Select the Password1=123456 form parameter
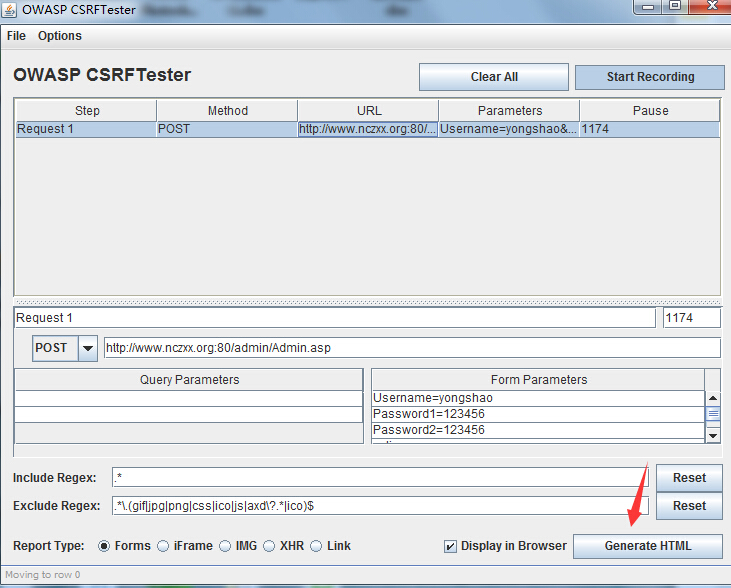This screenshot has height=588, width=731. coord(538,414)
